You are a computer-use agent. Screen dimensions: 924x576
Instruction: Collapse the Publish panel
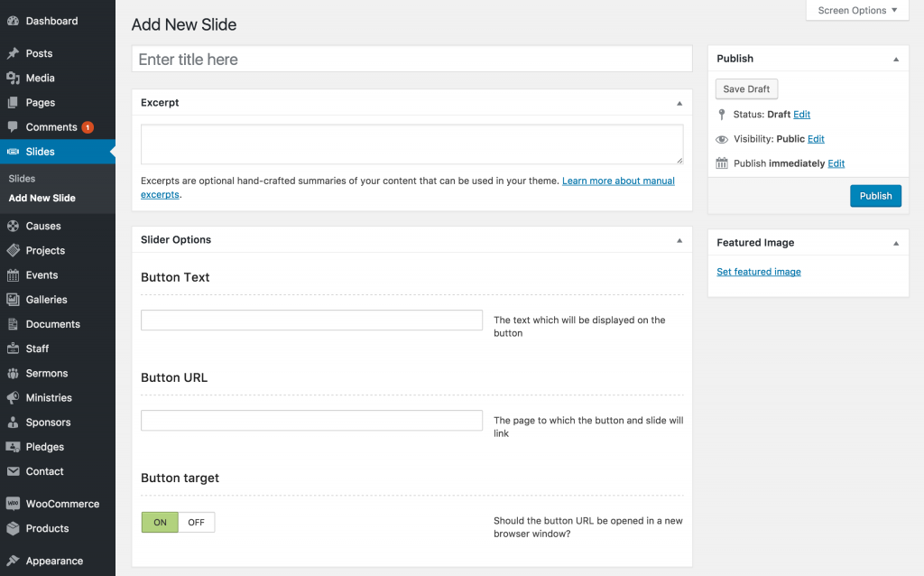(x=896, y=58)
